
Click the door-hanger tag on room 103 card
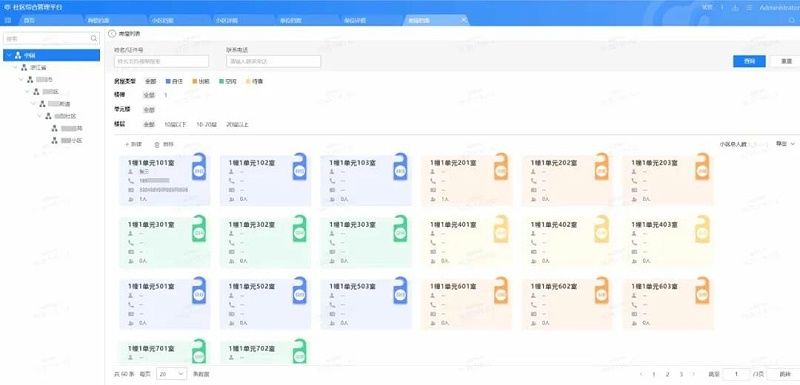pos(401,167)
